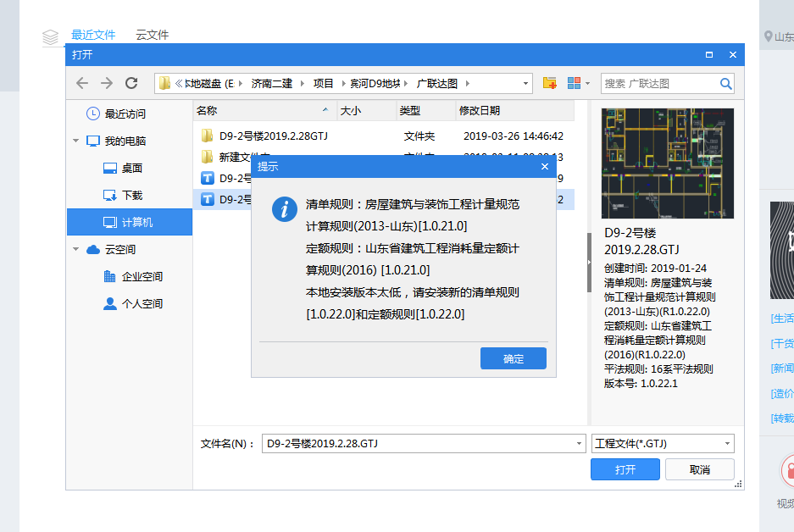
Task: Maximize the 打开 dialog window
Action: point(709,55)
